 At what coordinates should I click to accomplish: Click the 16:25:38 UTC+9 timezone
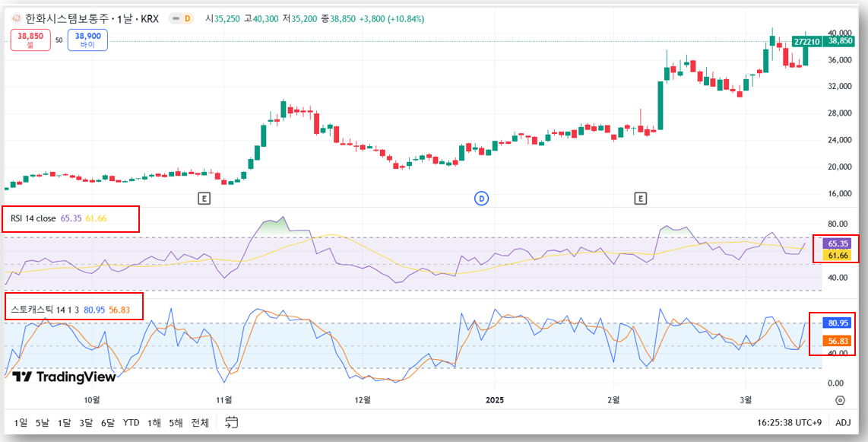click(x=790, y=423)
